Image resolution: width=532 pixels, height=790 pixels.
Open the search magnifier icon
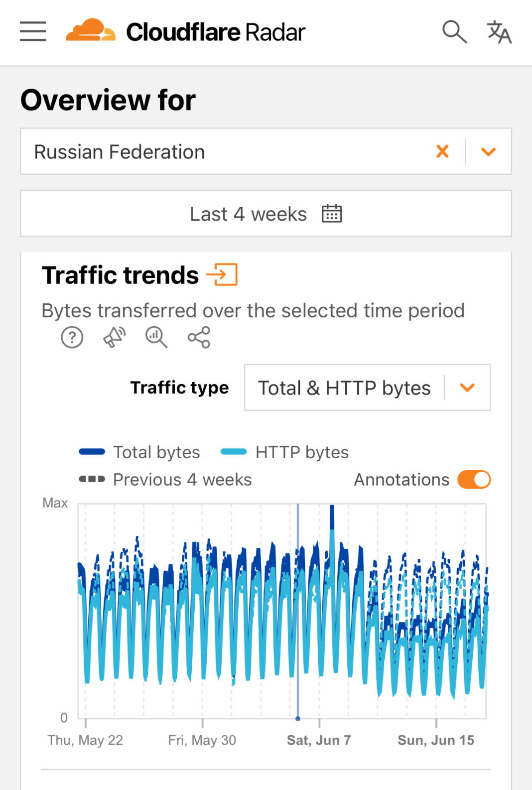tap(454, 32)
